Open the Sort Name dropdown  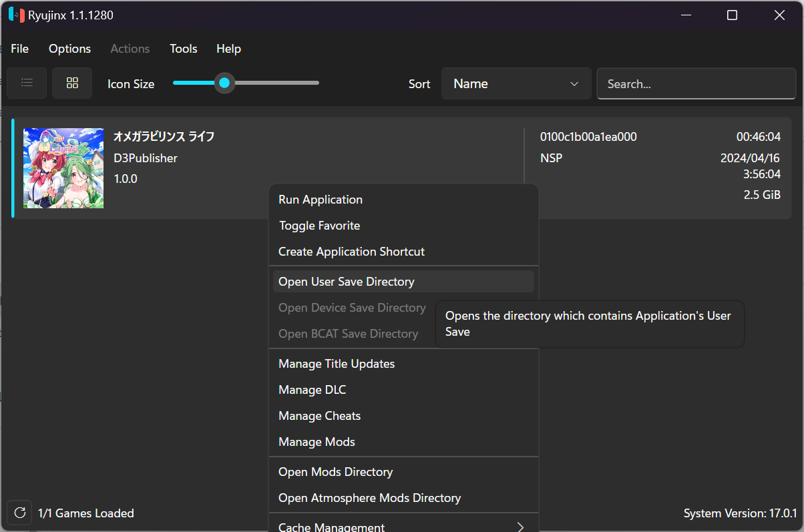coord(516,83)
